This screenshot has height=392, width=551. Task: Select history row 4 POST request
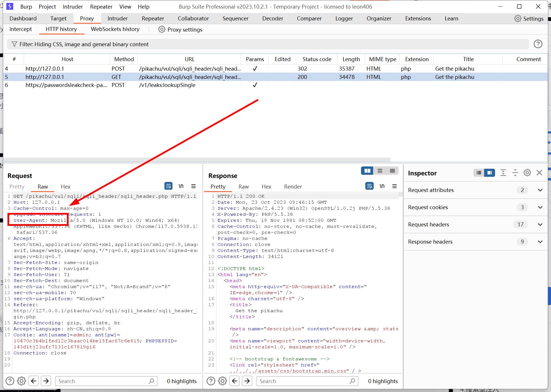click(275, 69)
